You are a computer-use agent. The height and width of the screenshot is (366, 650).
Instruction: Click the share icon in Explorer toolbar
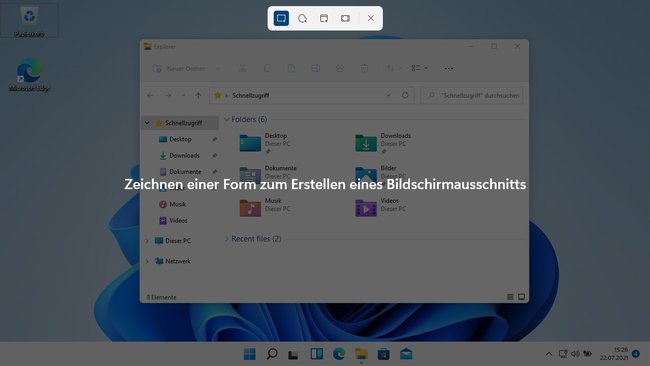pyautogui.click(x=340, y=68)
